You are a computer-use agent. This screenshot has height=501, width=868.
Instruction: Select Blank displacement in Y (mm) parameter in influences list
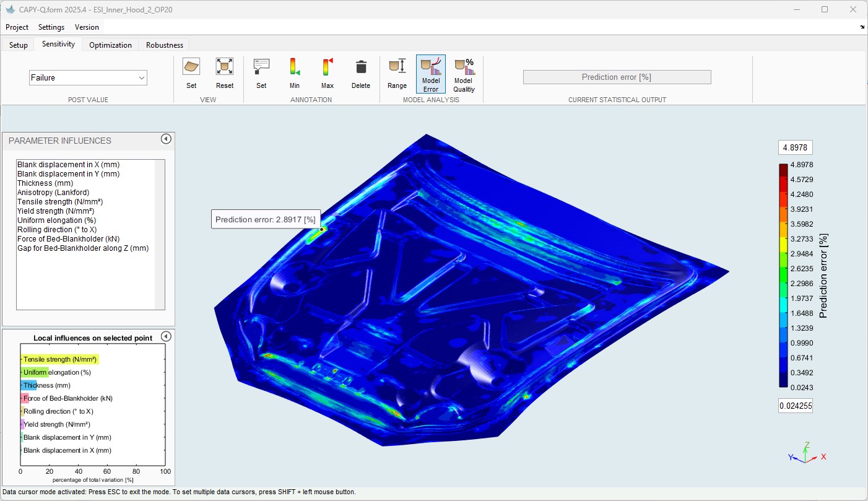pyautogui.click(x=68, y=174)
